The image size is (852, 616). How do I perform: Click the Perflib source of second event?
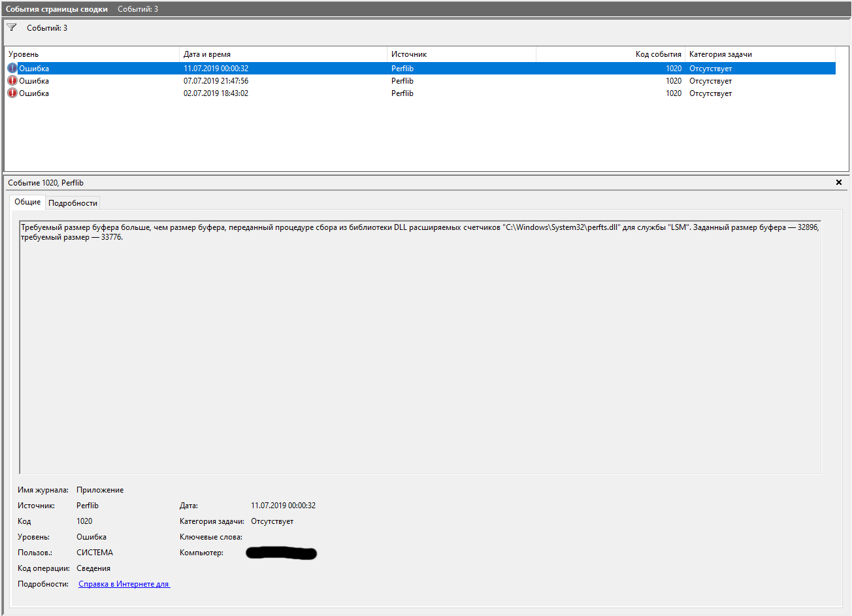tap(402, 81)
